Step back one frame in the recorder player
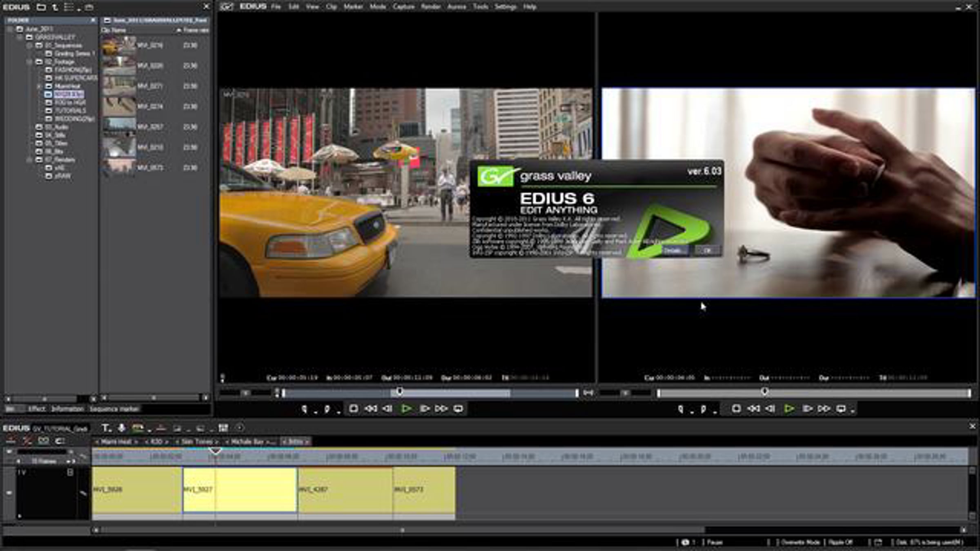This screenshot has height=551, width=980. [770, 409]
